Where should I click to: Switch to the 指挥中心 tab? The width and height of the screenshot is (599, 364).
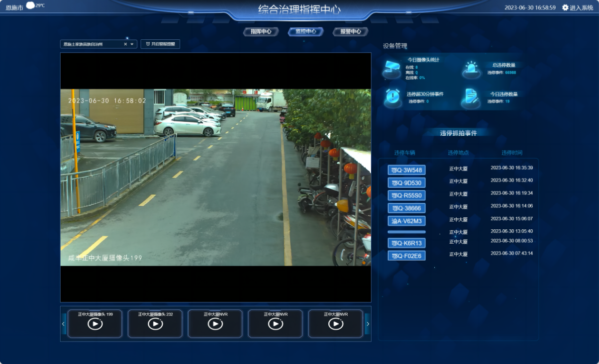[x=261, y=31]
